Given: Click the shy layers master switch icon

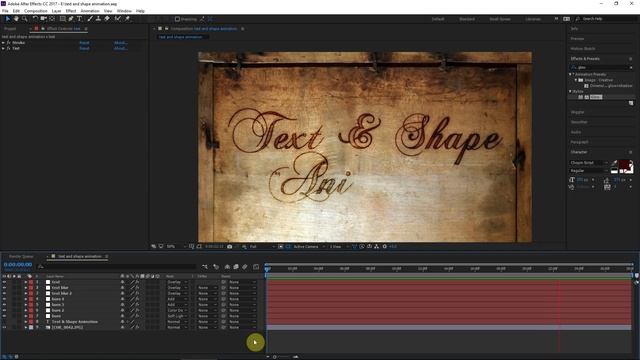Looking at the screenshot, I should [227, 267].
